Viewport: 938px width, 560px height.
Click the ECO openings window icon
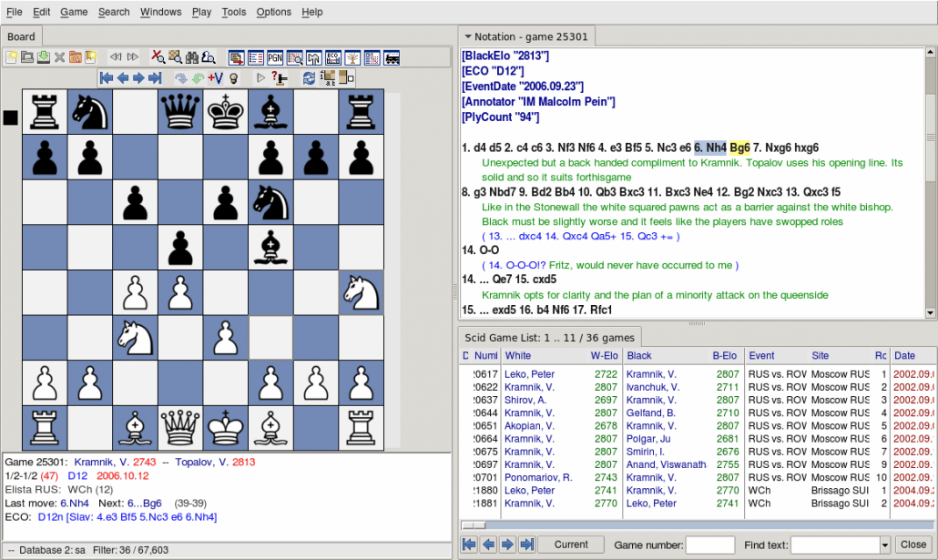pos(332,56)
